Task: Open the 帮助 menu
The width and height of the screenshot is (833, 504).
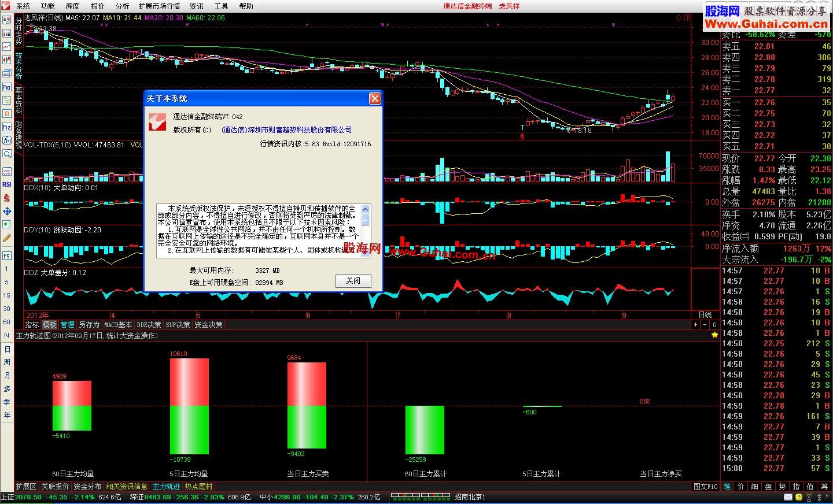Action: (x=246, y=6)
